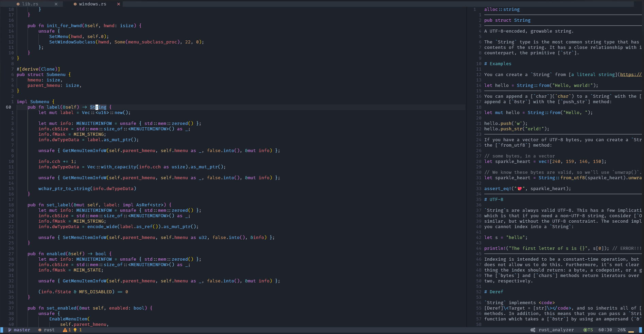Close the lib.rs tab

pyautogui.click(x=56, y=4)
